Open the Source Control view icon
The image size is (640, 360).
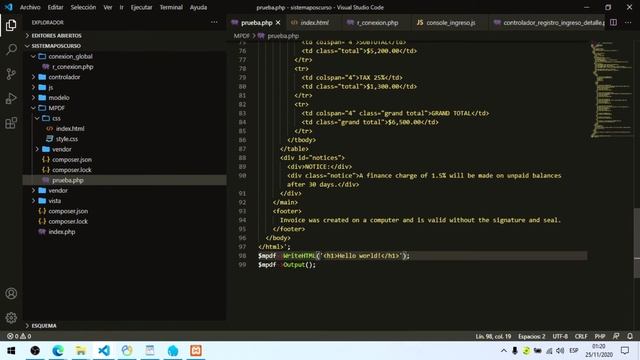point(11,74)
